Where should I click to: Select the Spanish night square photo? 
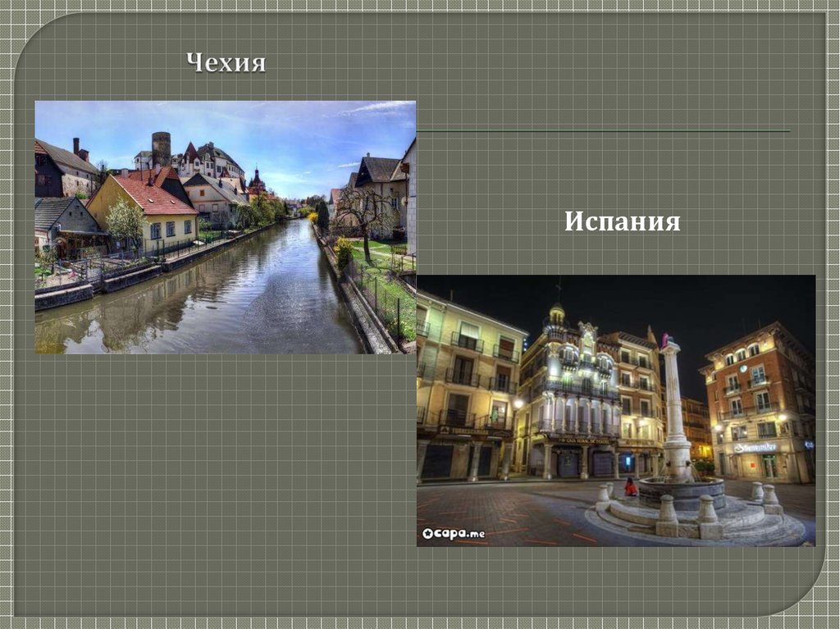(615, 410)
